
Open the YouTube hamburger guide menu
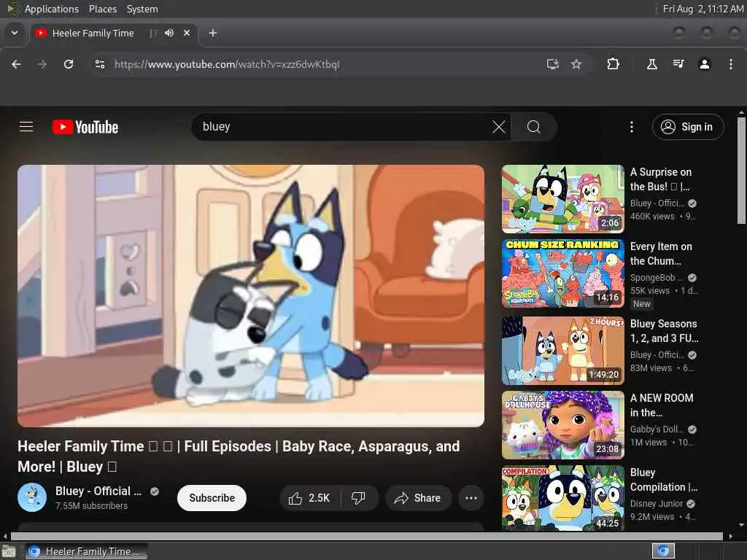26,127
